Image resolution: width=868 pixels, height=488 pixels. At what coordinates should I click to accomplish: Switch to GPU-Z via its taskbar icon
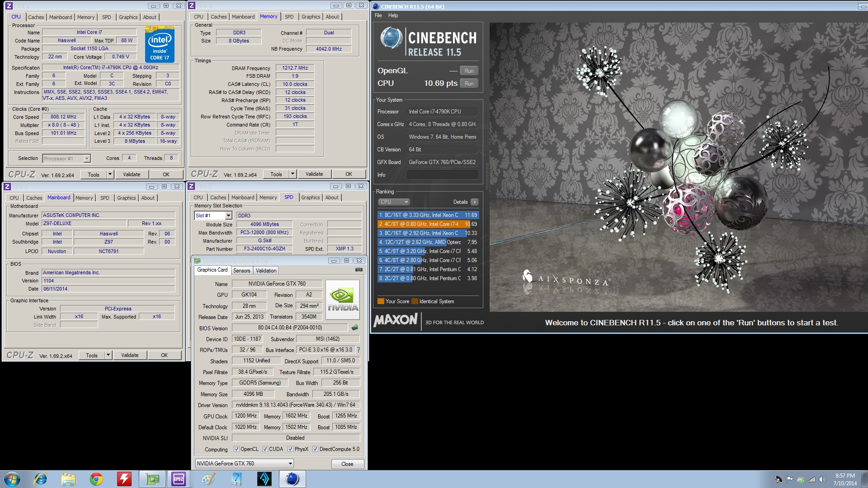152,479
